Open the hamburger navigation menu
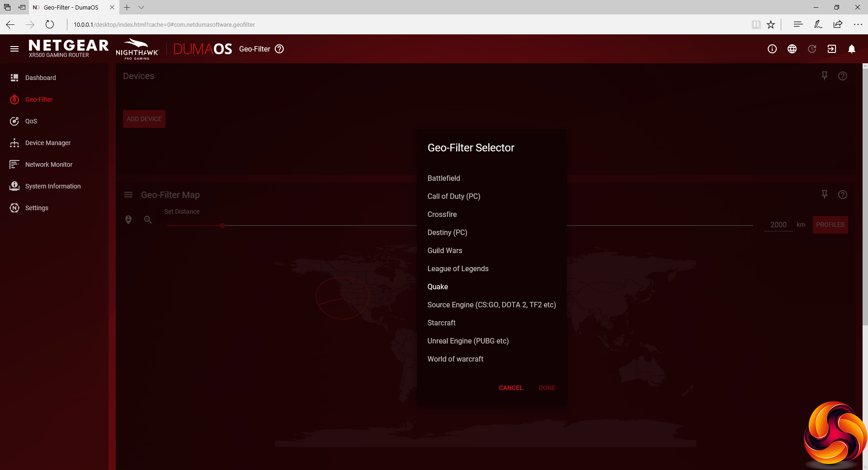868x470 pixels. [14, 49]
